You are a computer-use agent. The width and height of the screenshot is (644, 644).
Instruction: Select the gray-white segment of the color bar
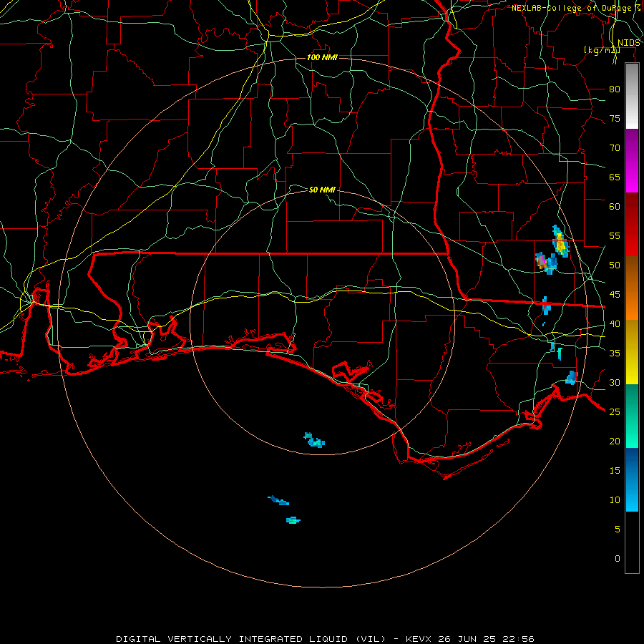(632, 97)
